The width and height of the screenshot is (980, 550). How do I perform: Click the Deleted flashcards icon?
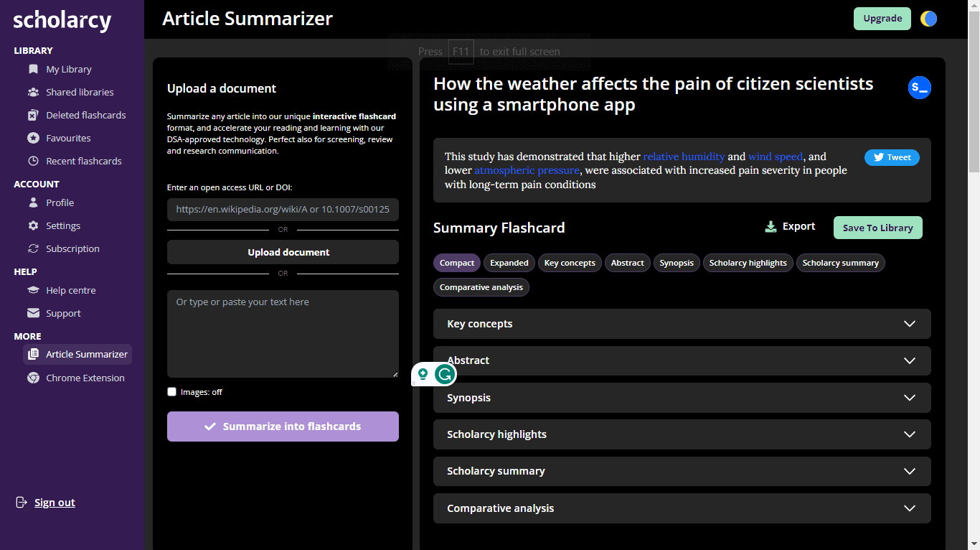(33, 115)
